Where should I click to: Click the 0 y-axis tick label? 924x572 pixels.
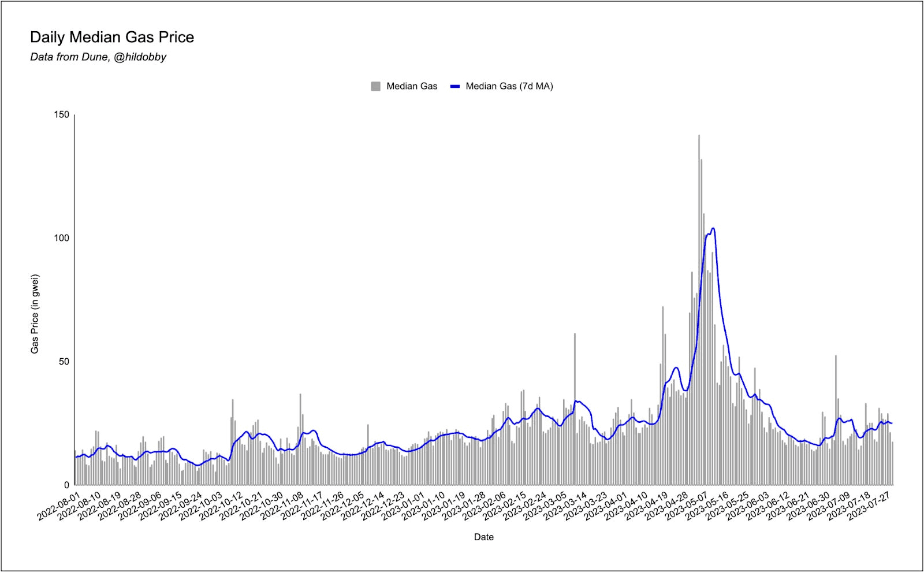tap(66, 485)
